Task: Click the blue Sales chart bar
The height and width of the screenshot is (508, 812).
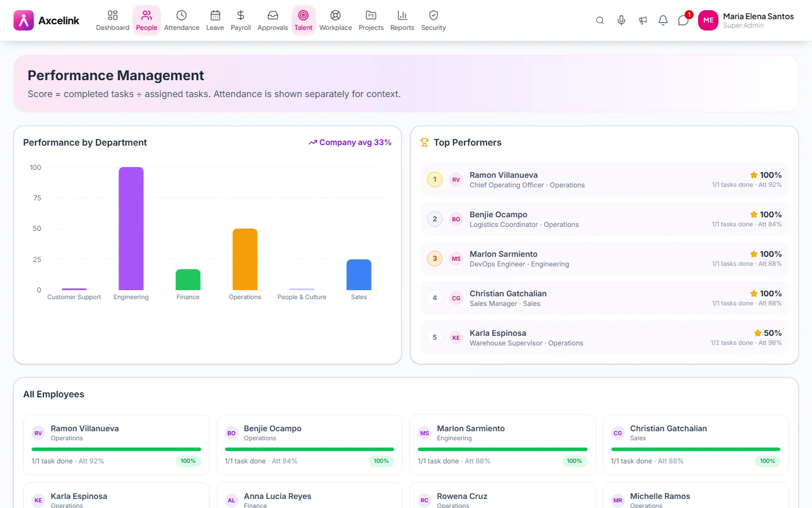Action: pos(359,274)
